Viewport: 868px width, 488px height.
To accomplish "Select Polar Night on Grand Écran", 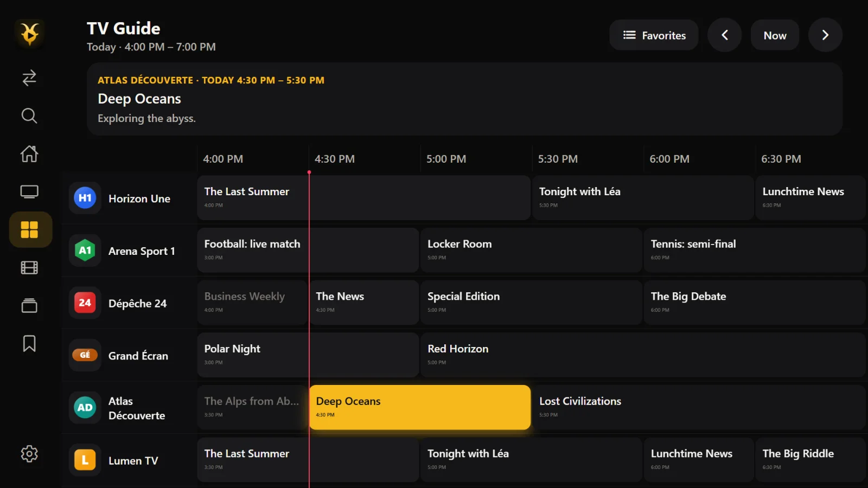I will (x=308, y=355).
